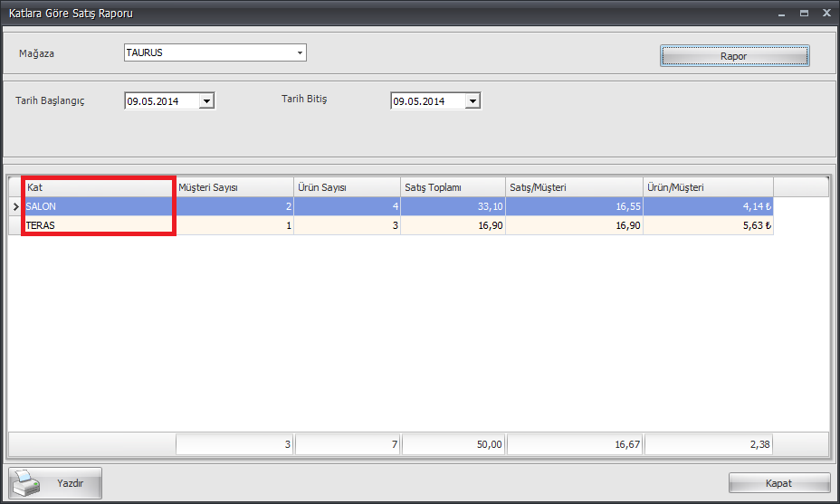Open the Mağaza TAURUS dropdown
Screen dimensions: 840x504
point(300,52)
